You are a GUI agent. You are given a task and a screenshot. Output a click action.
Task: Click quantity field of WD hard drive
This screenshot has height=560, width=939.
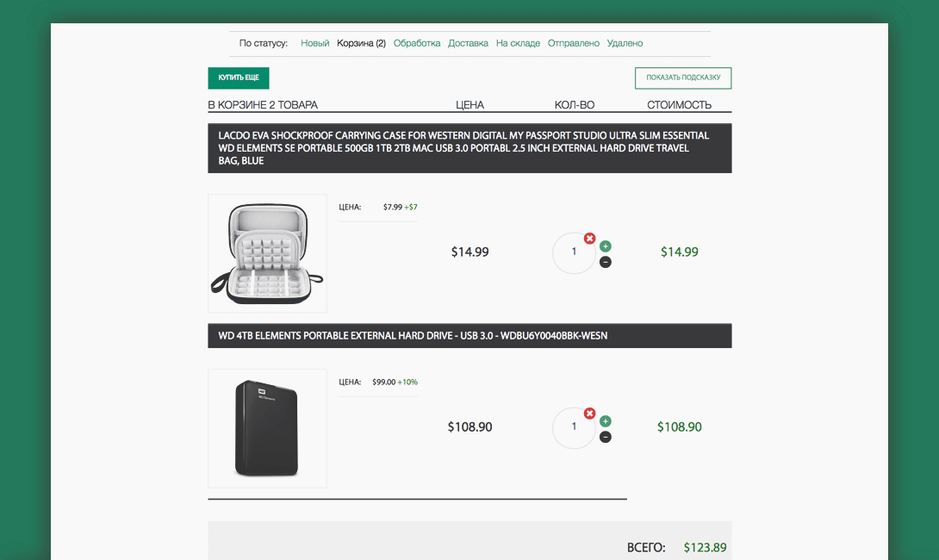[574, 427]
